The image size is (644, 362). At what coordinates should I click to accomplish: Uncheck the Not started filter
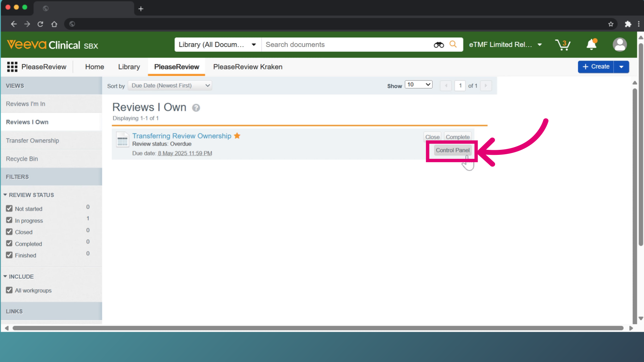pos(9,208)
